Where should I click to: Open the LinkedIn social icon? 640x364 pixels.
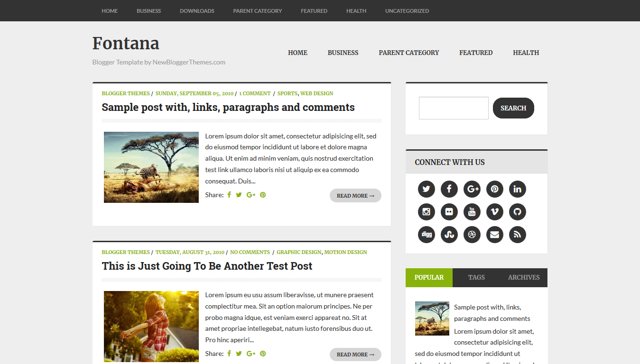(x=517, y=189)
